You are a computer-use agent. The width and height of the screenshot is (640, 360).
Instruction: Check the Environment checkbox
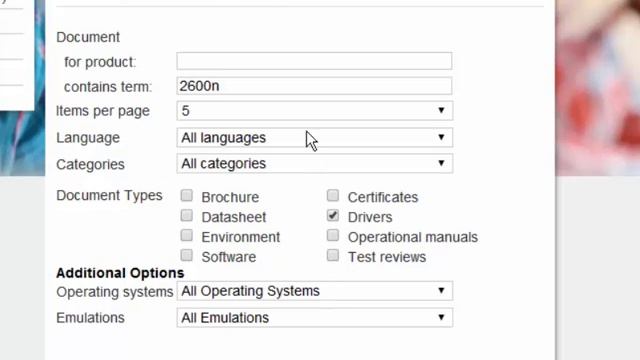187,236
